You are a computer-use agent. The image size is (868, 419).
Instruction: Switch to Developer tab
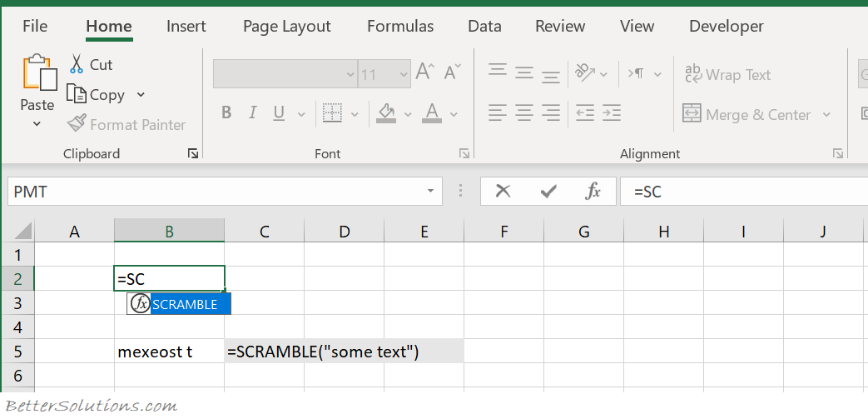[x=727, y=26]
